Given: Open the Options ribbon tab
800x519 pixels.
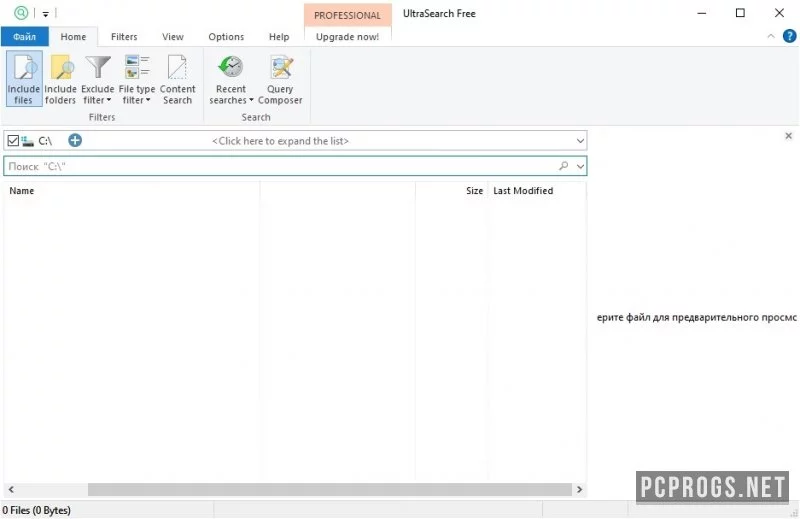Looking at the screenshot, I should point(226,37).
